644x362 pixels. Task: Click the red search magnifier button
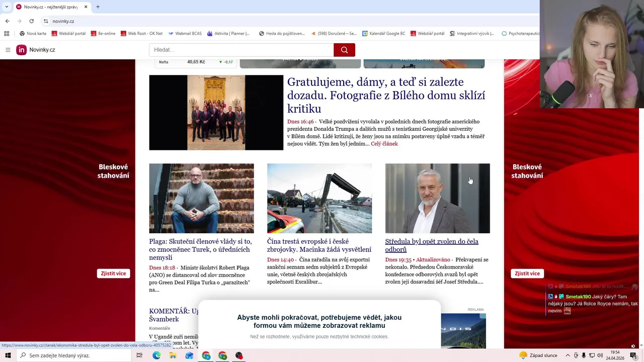(344, 50)
